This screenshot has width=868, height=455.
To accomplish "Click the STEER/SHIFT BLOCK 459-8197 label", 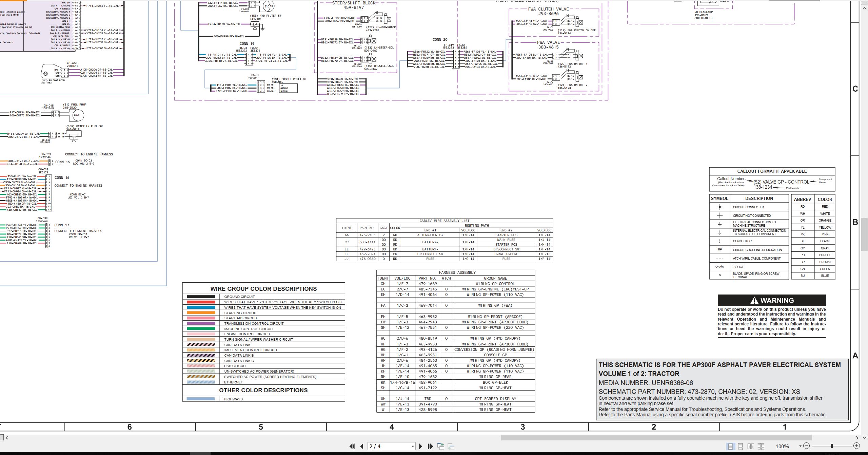I will point(354,5).
